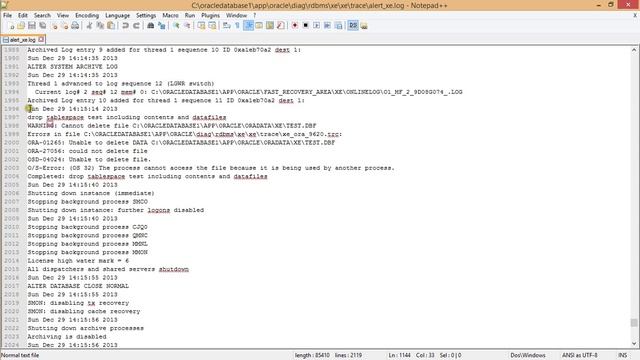640x360 pixels.
Task: Click the Open file toolbar icon
Action: (x=21, y=26)
